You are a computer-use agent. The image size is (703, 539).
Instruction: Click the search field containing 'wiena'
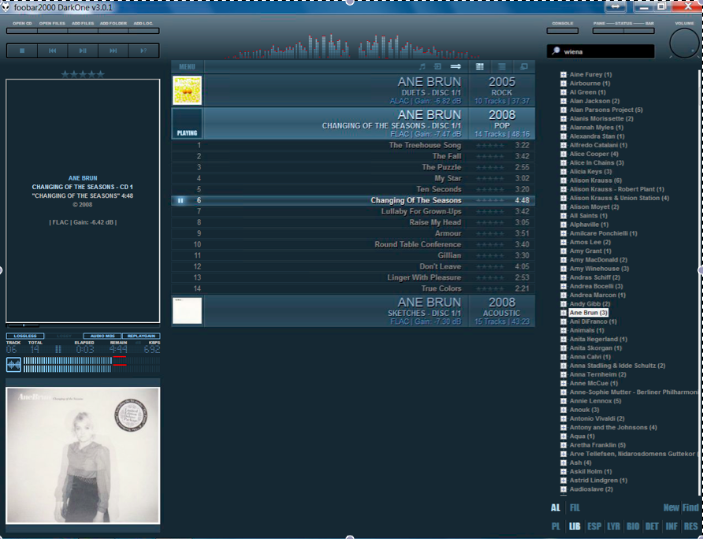[x=600, y=51]
